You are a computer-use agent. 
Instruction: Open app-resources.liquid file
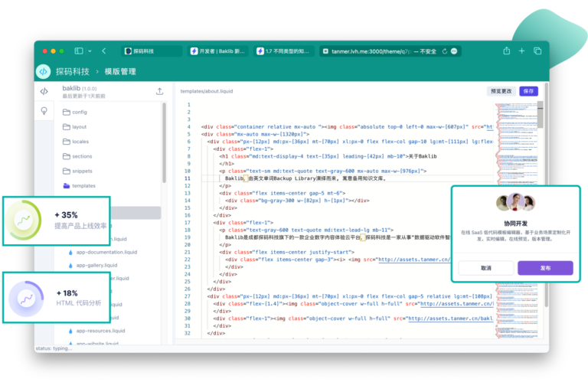click(100, 331)
